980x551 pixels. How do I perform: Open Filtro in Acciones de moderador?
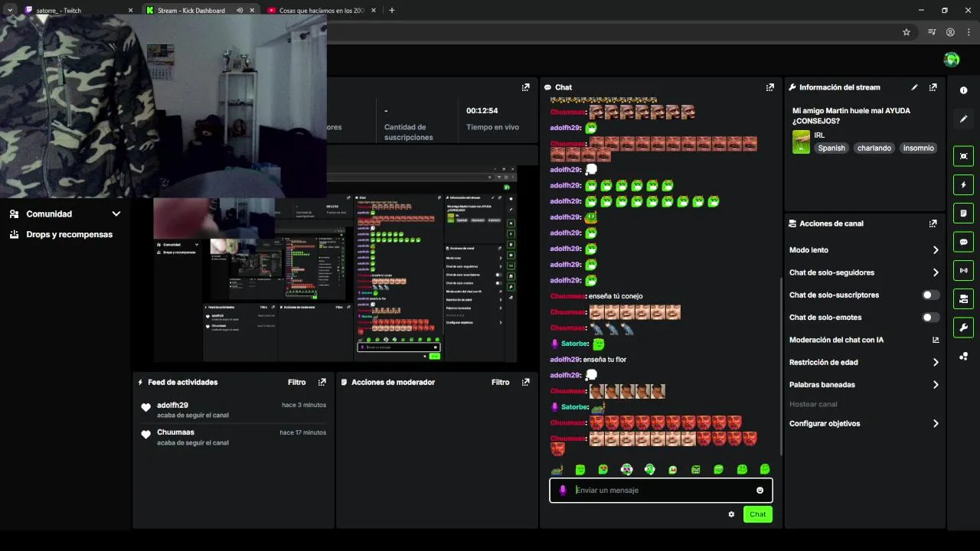point(500,382)
